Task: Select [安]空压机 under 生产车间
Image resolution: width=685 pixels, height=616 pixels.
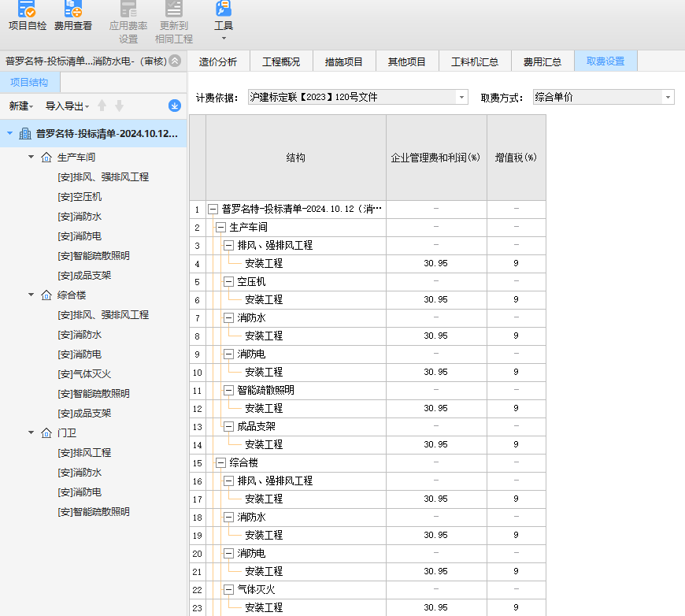Action: click(x=80, y=197)
